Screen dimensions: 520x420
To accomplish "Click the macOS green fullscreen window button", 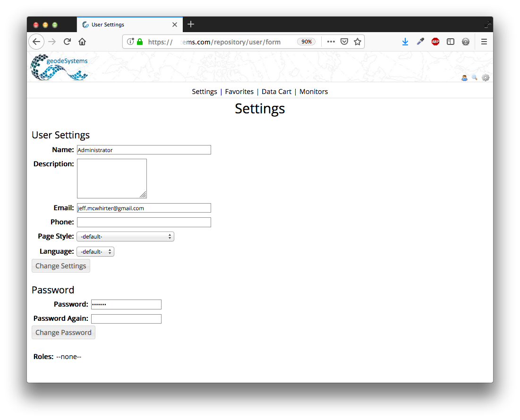I will point(55,25).
